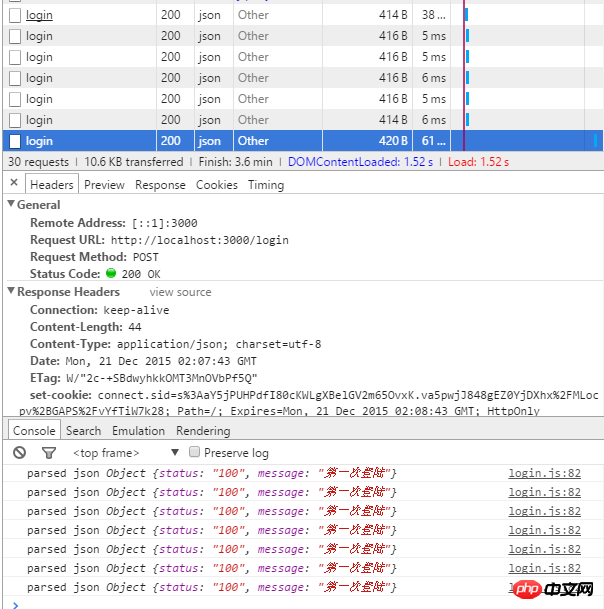Screen dimensions: 604x609
Task: Click 30 requests in the summary bar
Action: [38, 162]
